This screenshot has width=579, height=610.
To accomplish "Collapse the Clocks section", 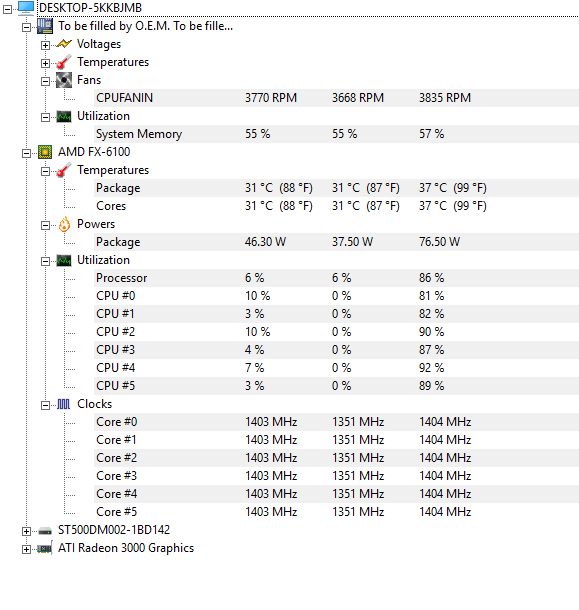I will click(46, 405).
